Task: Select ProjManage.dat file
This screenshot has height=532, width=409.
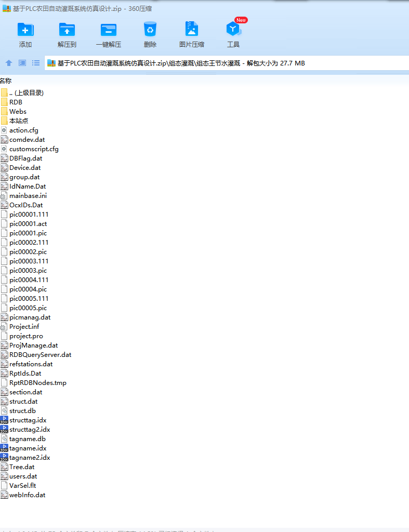Action: tap(34, 345)
